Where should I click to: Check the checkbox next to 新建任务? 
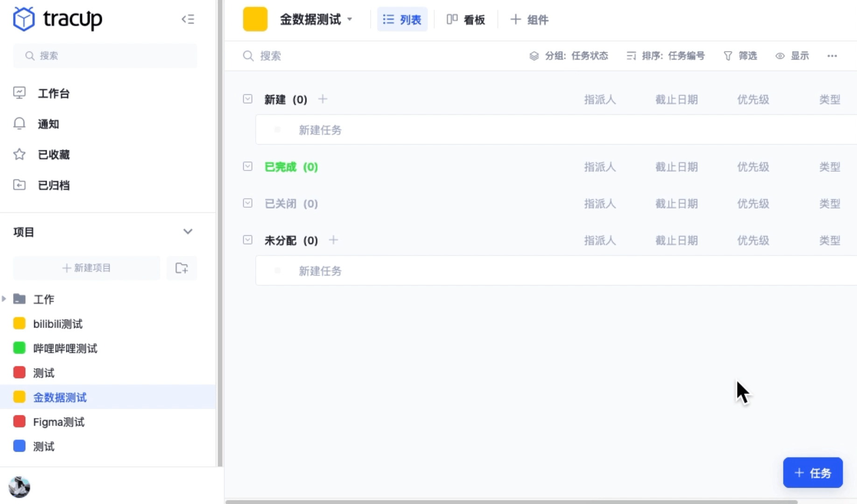coord(278,130)
